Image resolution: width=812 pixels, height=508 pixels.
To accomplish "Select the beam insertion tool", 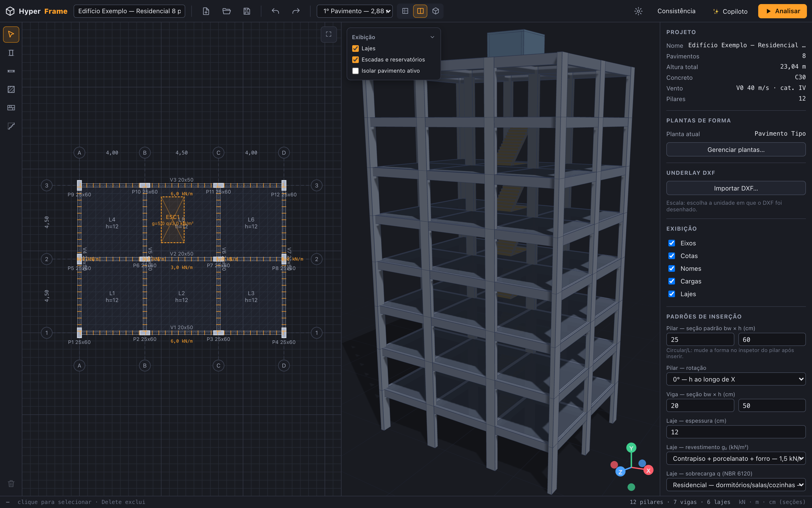I will [x=11, y=71].
